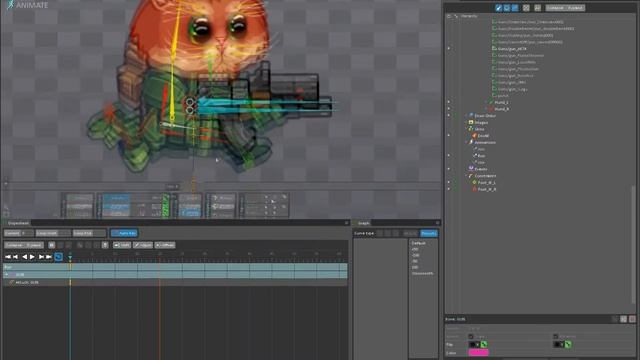Click the pink bone Color swatch

coord(478,353)
